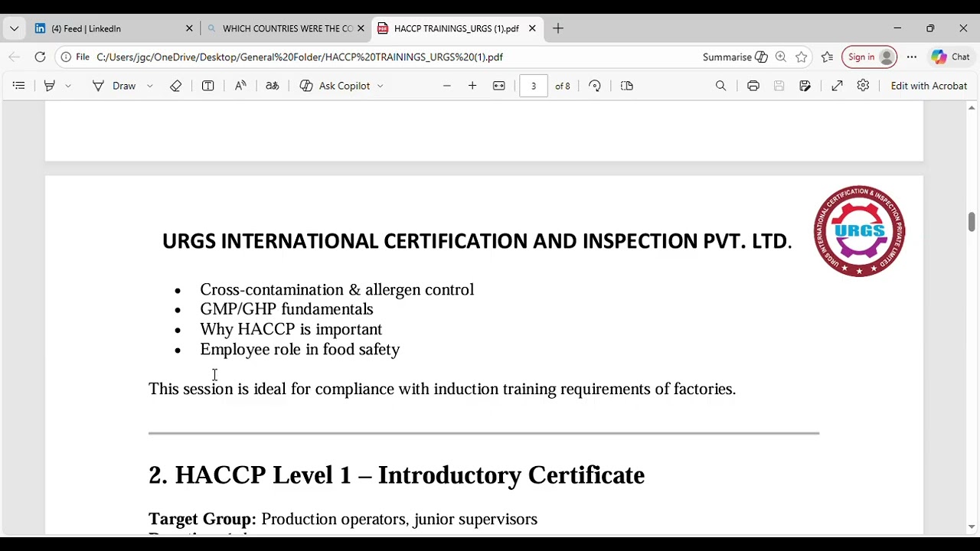980x551 pixels.
Task: Add this page to favorites
Action: pos(801,57)
